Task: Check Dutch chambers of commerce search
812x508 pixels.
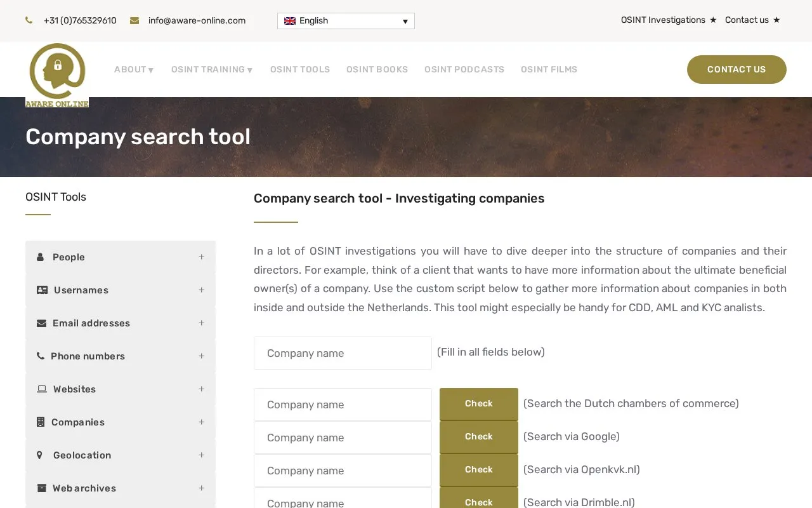Action: coord(479,404)
